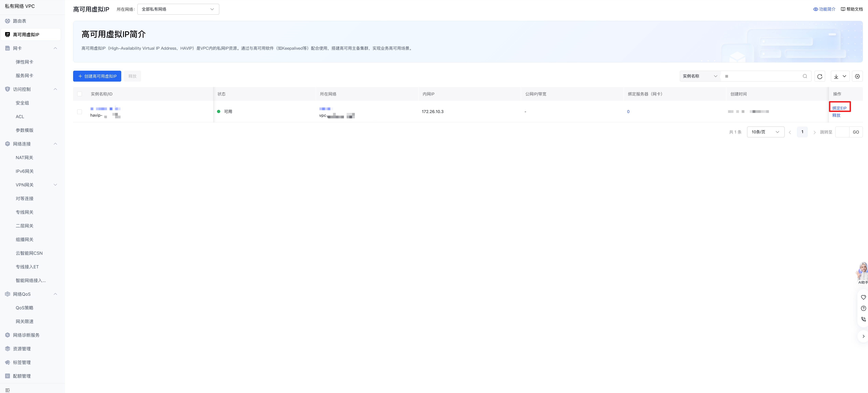This screenshot has width=868, height=393.
Task: Click the 网络QoS section icon
Action: coord(7,294)
